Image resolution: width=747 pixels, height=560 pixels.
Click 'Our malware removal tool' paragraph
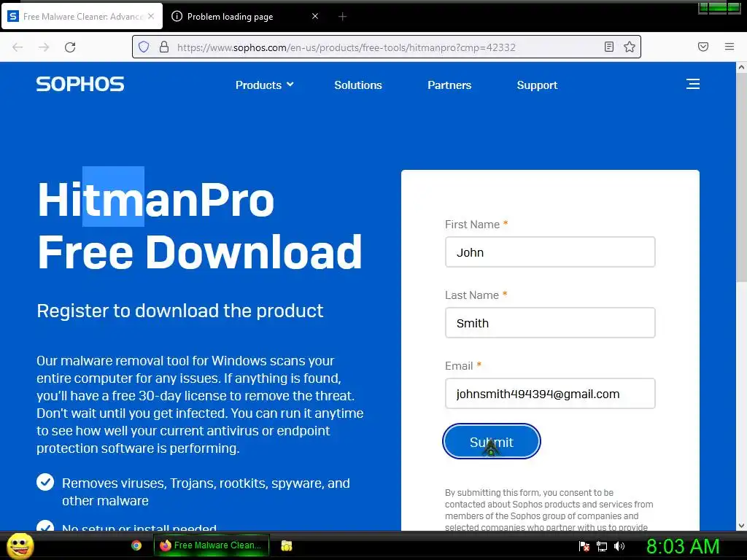pyautogui.click(x=200, y=404)
